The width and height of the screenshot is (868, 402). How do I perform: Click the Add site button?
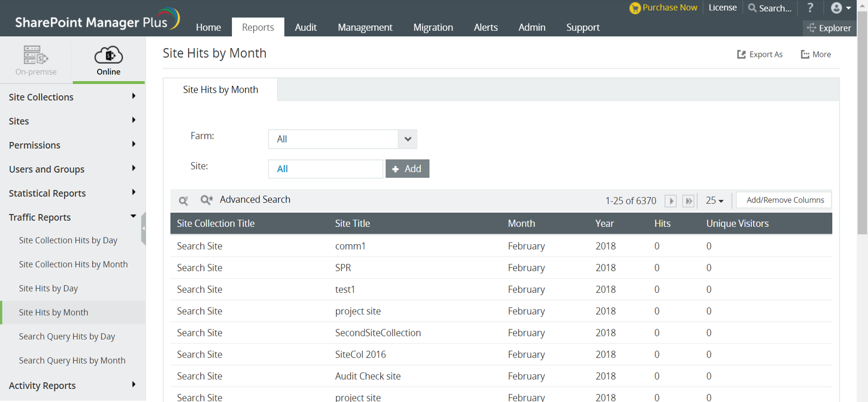click(x=407, y=169)
